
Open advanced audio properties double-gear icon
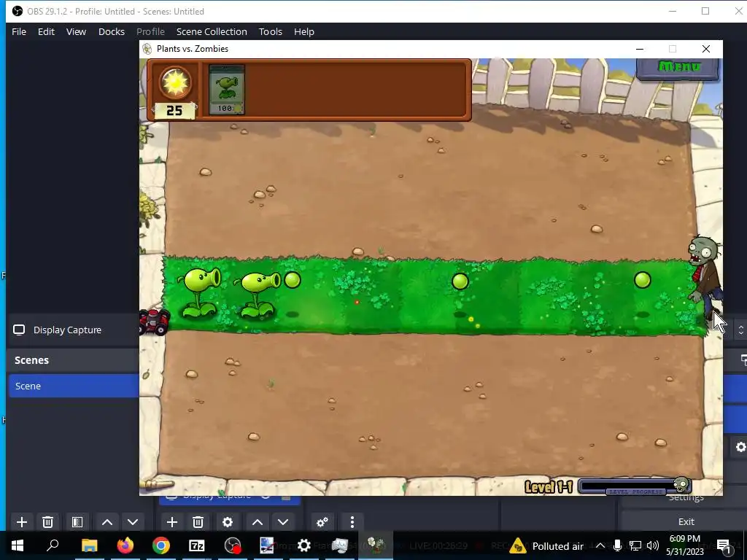322,522
